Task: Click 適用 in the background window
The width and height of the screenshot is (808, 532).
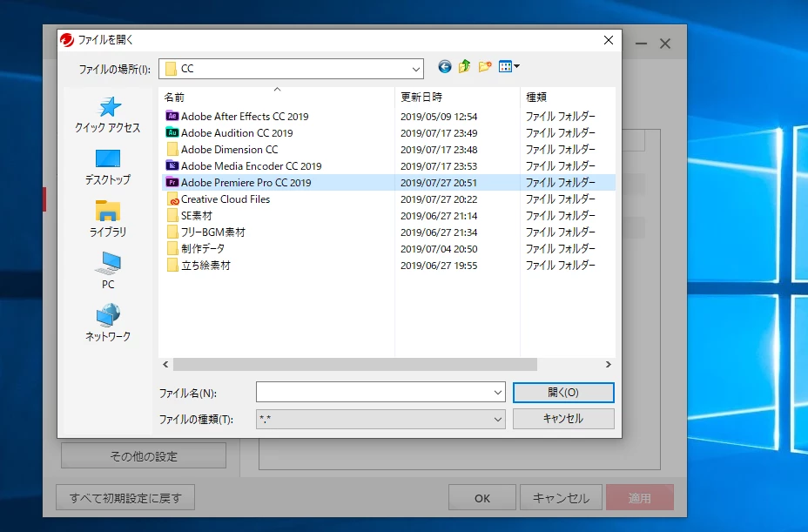Action: click(x=639, y=498)
